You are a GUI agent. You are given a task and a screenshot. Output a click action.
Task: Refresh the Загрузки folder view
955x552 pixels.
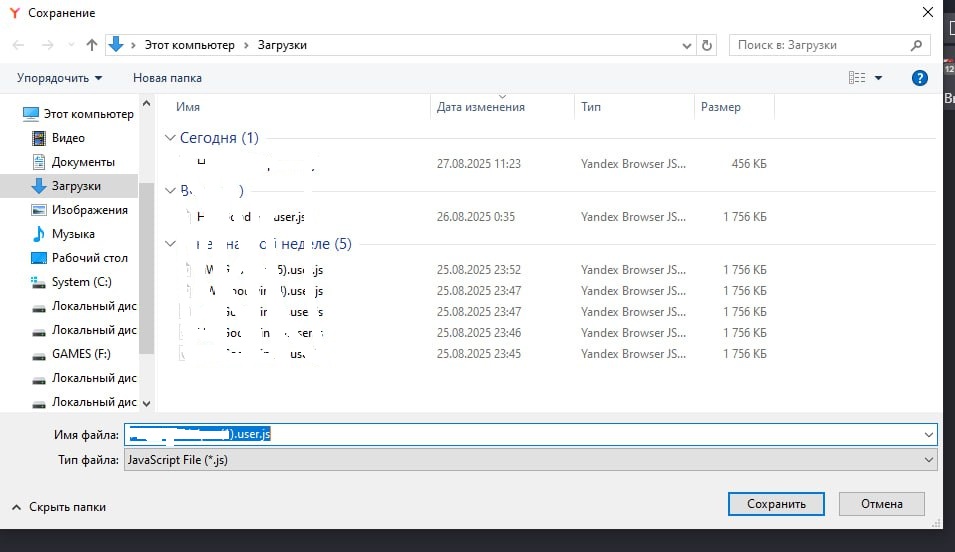click(707, 46)
